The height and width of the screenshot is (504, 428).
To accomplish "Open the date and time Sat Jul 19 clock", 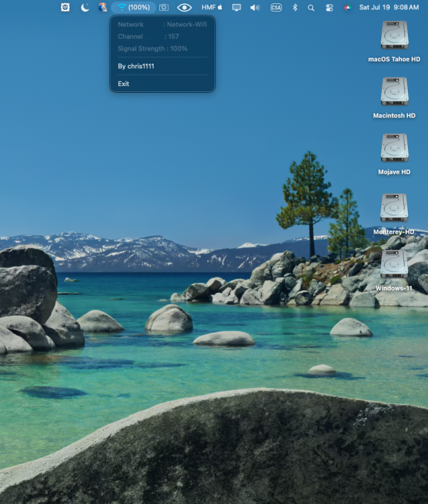I will tap(389, 7).
